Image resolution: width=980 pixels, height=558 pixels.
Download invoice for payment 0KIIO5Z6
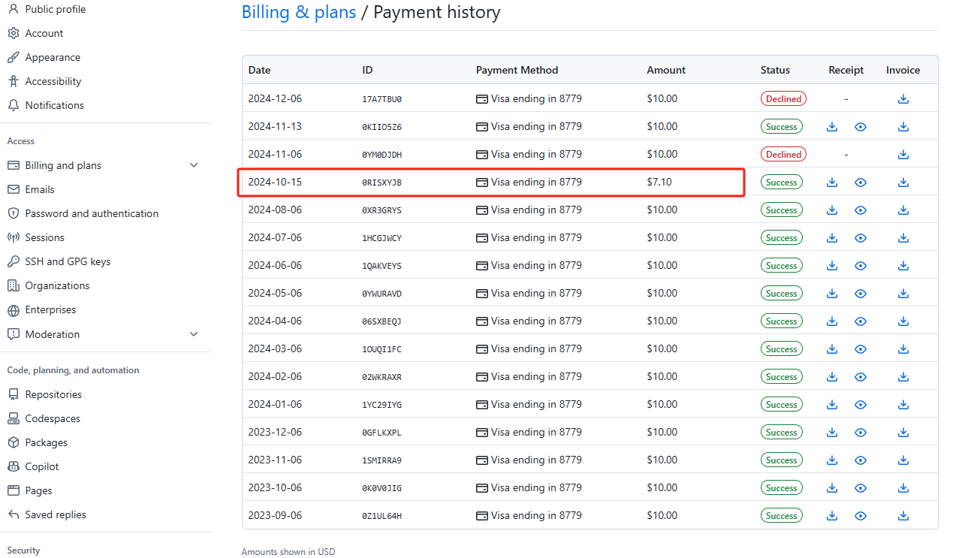pos(903,127)
